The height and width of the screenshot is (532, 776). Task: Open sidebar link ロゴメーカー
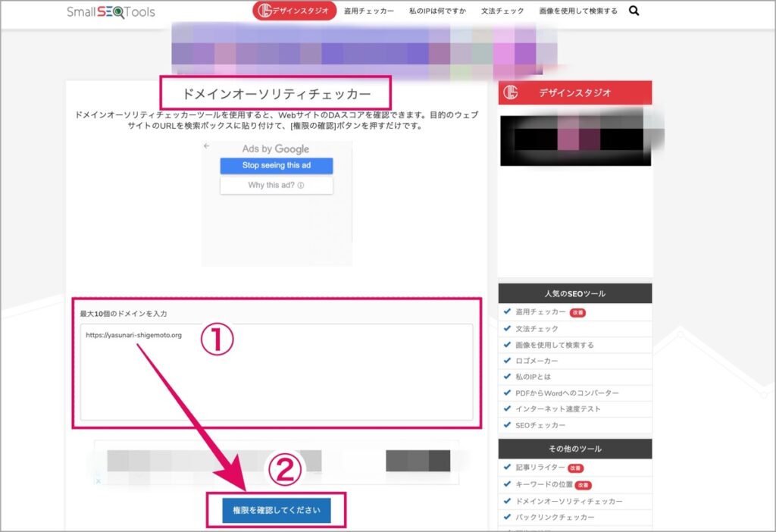click(x=537, y=361)
